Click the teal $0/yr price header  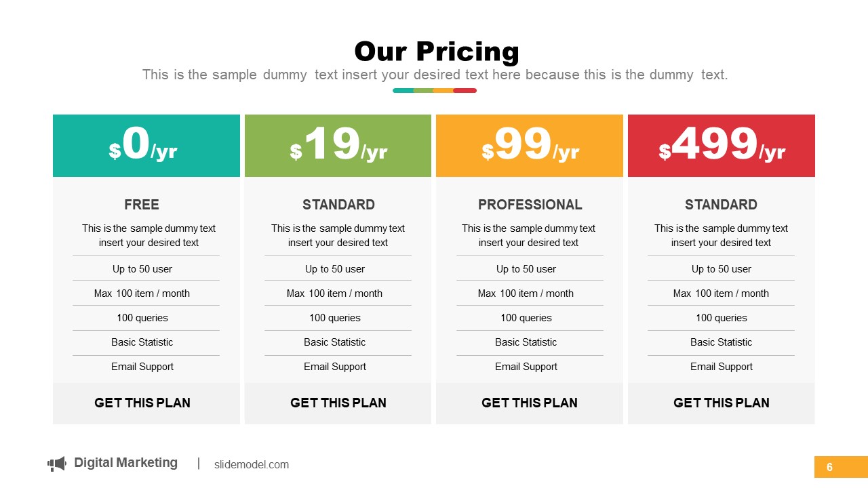(x=146, y=146)
